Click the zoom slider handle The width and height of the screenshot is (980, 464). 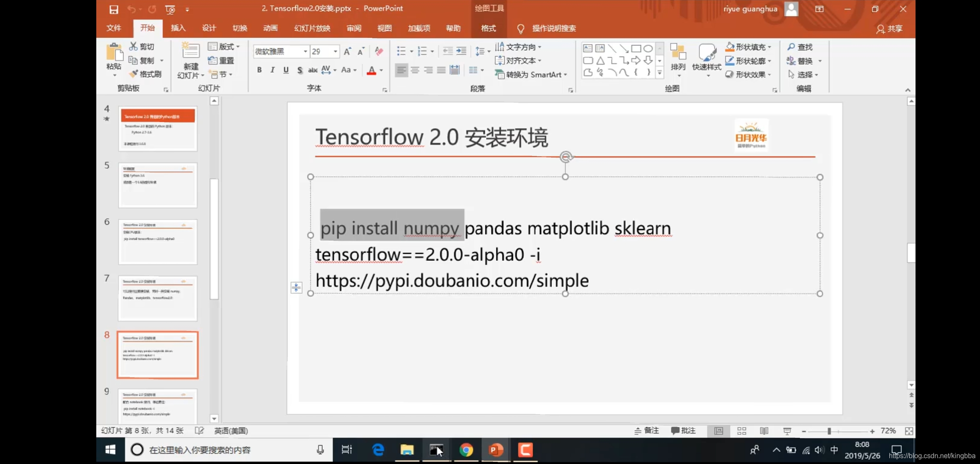(829, 431)
